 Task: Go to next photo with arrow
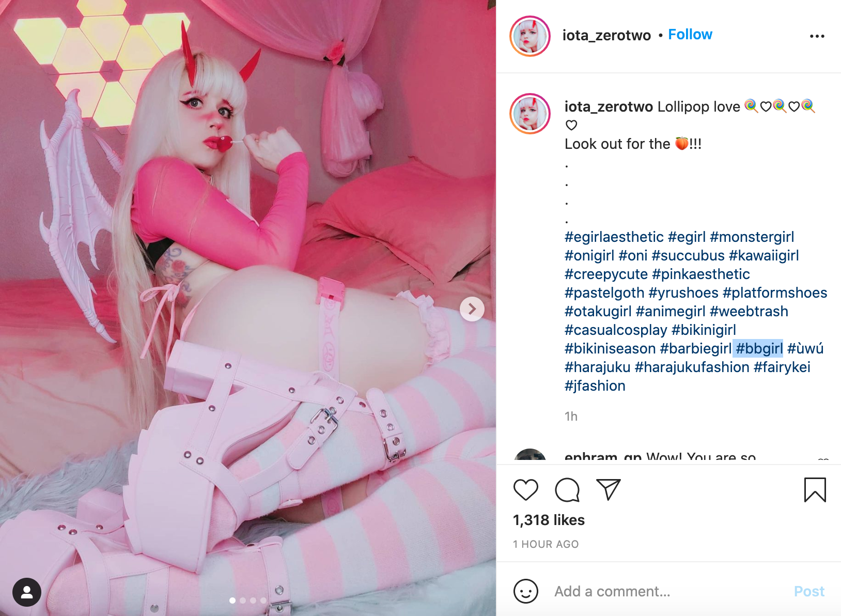click(x=472, y=309)
